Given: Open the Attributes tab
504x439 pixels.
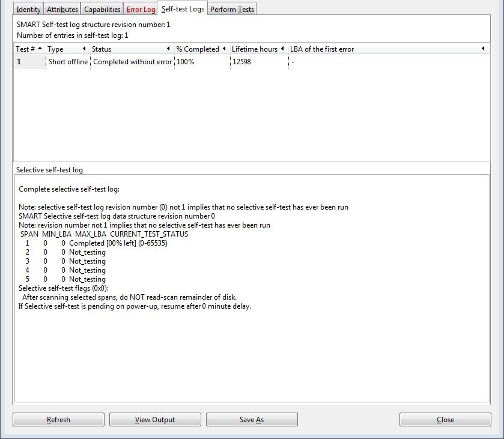Looking at the screenshot, I should [62, 10].
